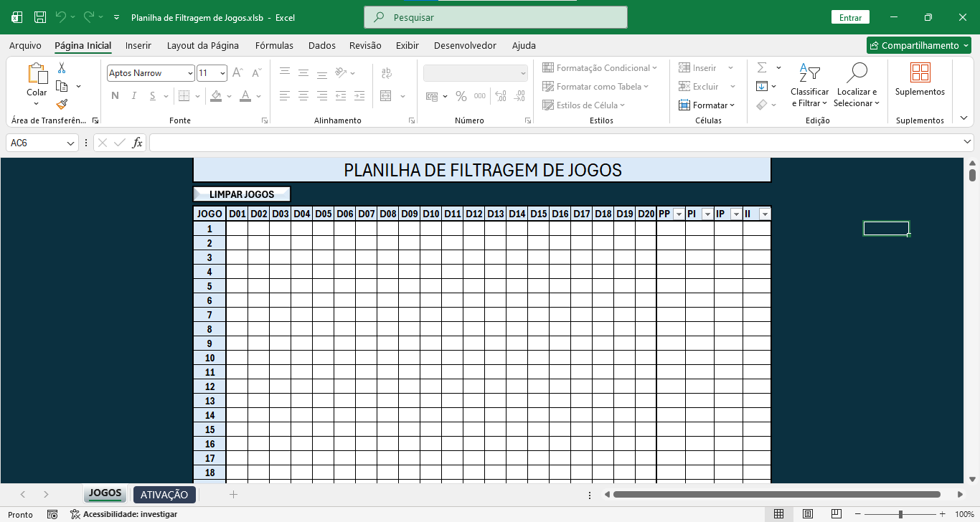
Task: Click the horizontal scrollbar
Action: pos(777,495)
